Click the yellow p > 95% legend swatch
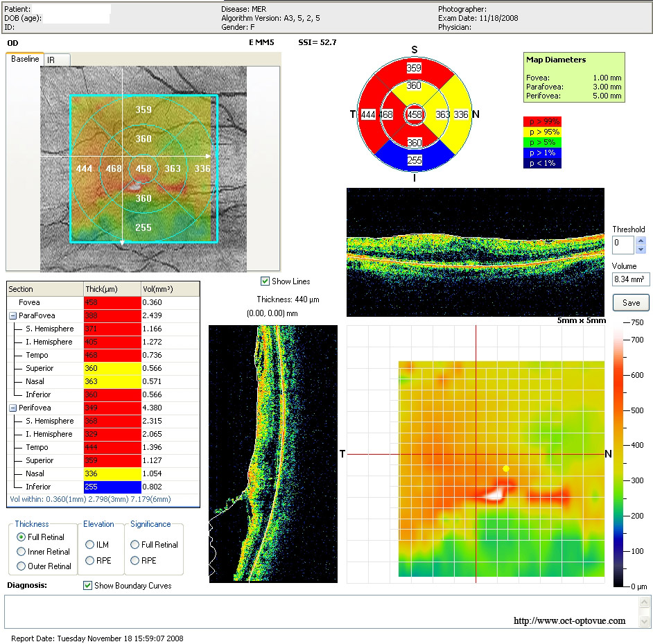The height and width of the screenshot is (644, 653). [x=542, y=132]
